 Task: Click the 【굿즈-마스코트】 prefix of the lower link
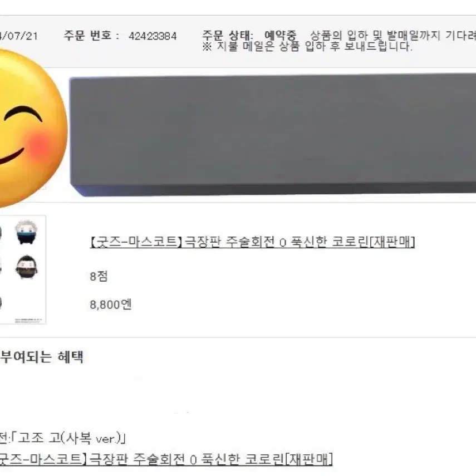(41, 459)
